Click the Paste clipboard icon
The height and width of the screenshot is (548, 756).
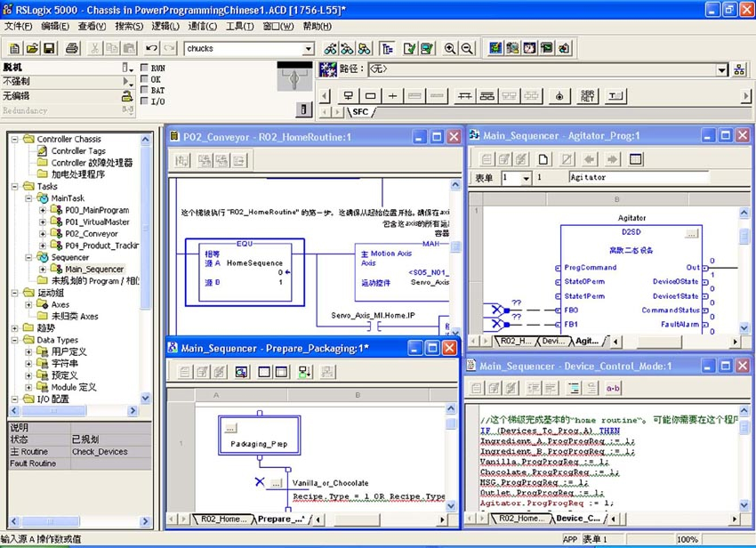(129, 48)
